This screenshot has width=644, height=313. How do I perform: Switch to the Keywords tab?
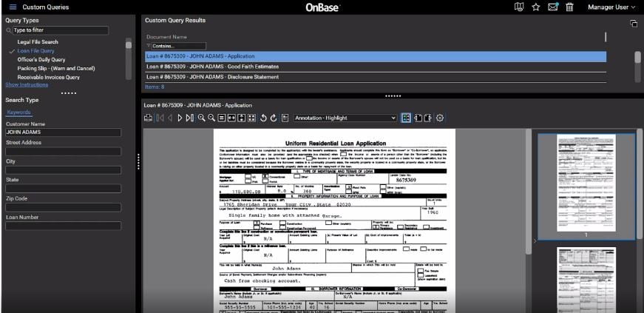[19, 112]
